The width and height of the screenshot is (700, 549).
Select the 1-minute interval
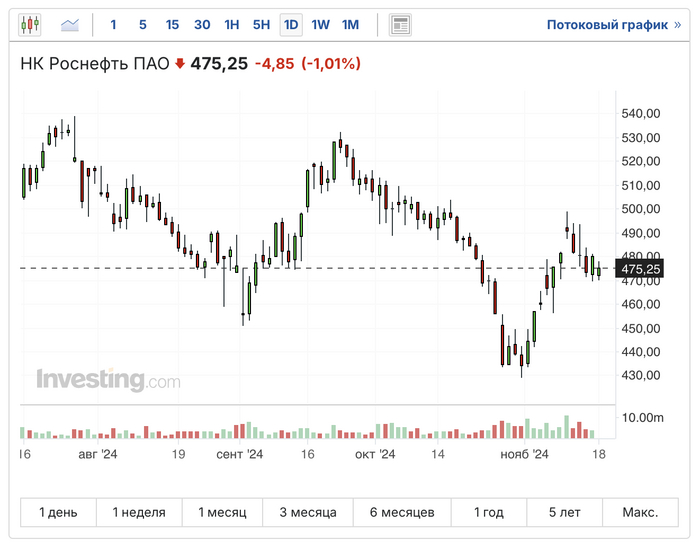(x=113, y=24)
